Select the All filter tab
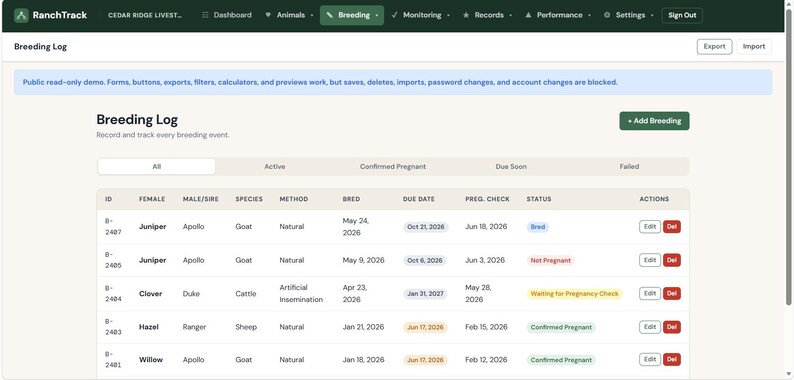Image resolution: width=794 pixels, height=380 pixels. tap(156, 167)
